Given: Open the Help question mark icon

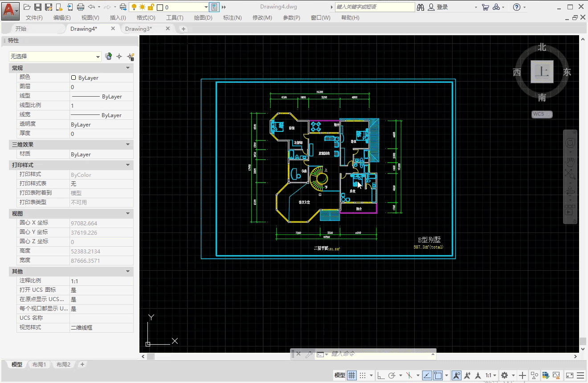Looking at the screenshot, I should click(x=517, y=7).
